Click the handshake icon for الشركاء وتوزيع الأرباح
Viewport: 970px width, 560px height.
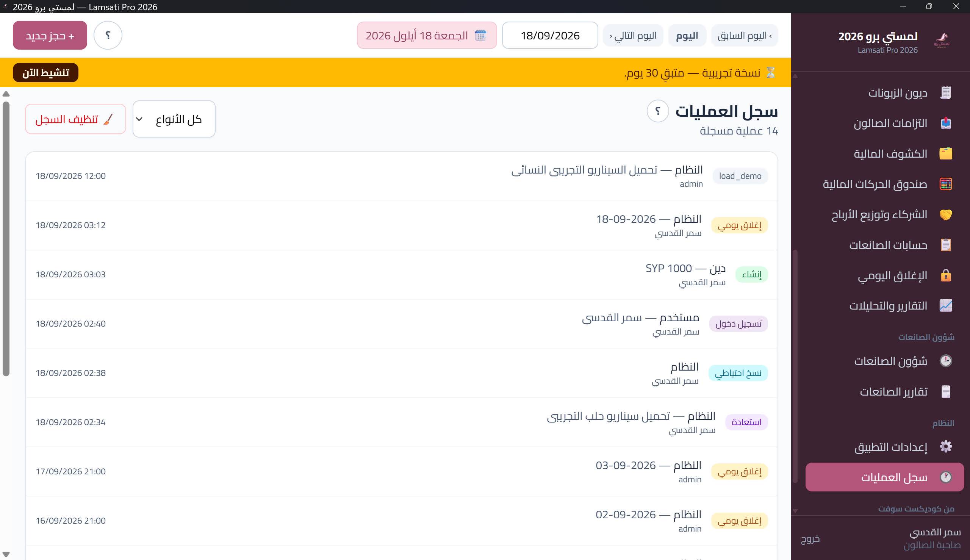coord(946,214)
